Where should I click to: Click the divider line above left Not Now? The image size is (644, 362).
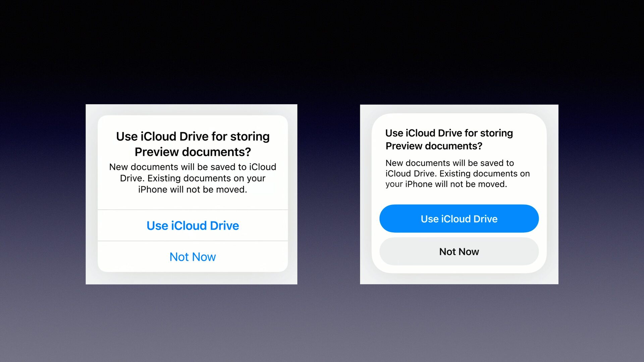[x=193, y=241]
